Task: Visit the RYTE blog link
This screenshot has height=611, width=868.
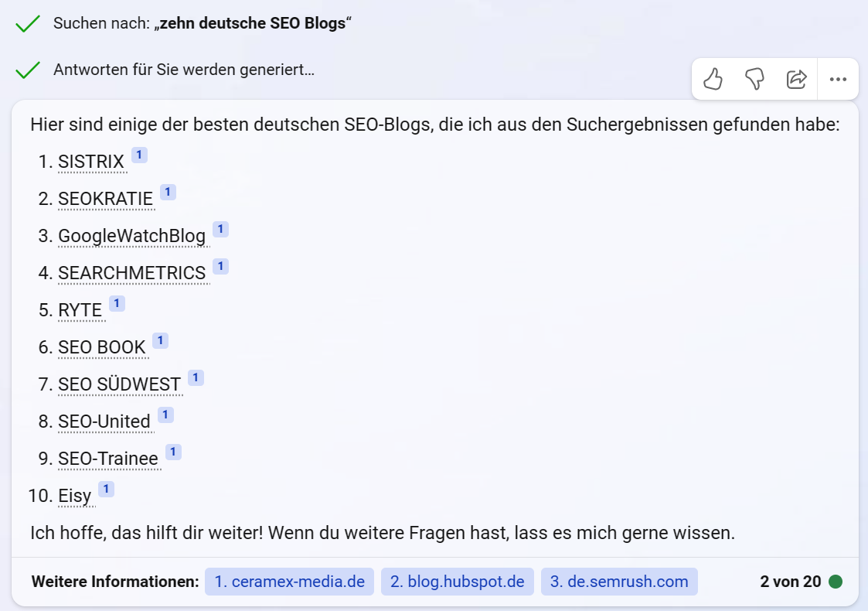Action: pyautogui.click(x=80, y=310)
